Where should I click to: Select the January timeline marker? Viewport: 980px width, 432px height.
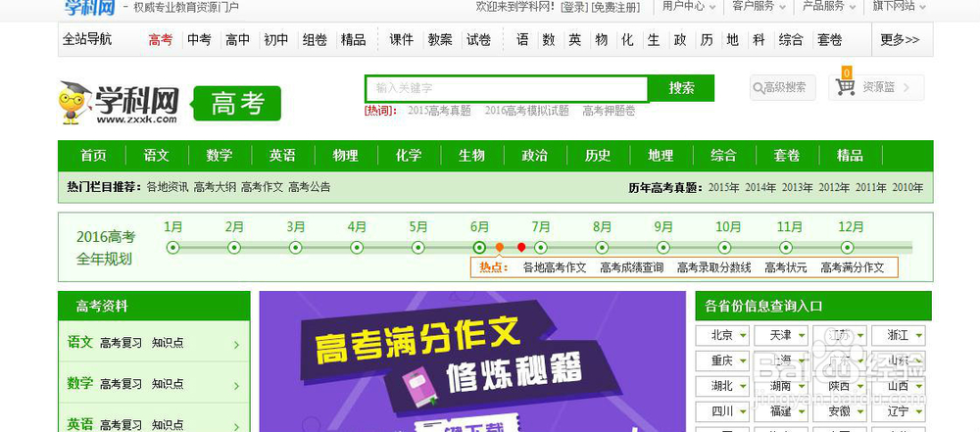[x=173, y=248]
